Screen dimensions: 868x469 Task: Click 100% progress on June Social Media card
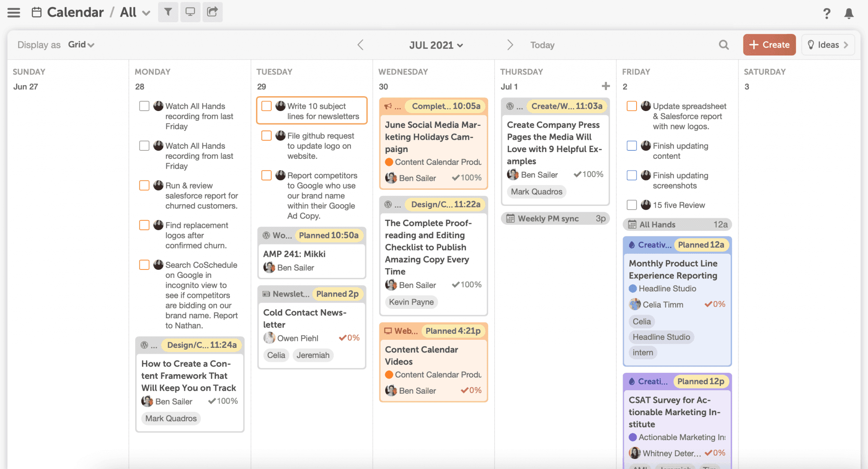[467, 178]
